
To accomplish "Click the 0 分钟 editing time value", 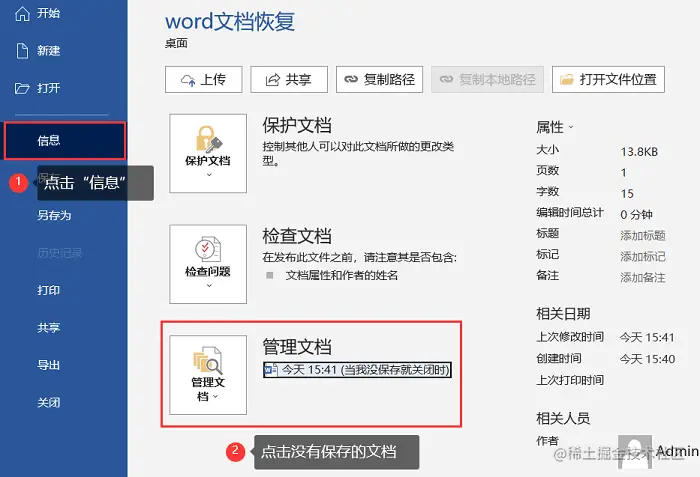I will [637, 214].
